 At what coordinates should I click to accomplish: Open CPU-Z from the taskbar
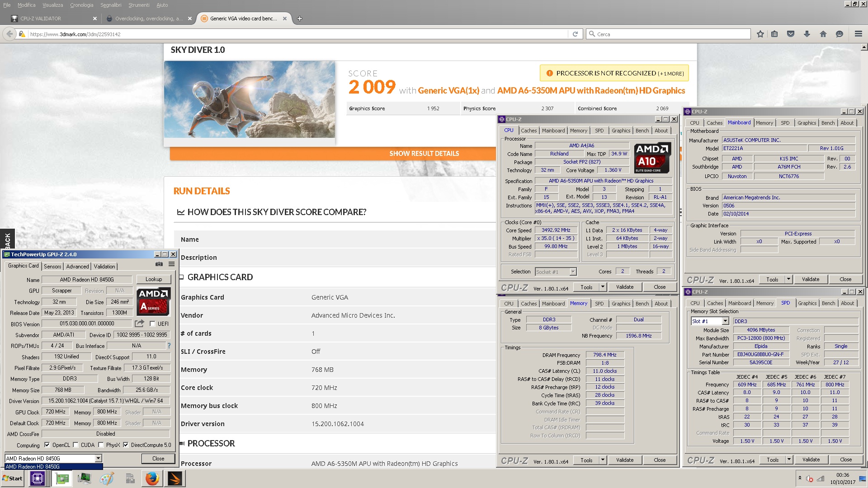[37, 479]
